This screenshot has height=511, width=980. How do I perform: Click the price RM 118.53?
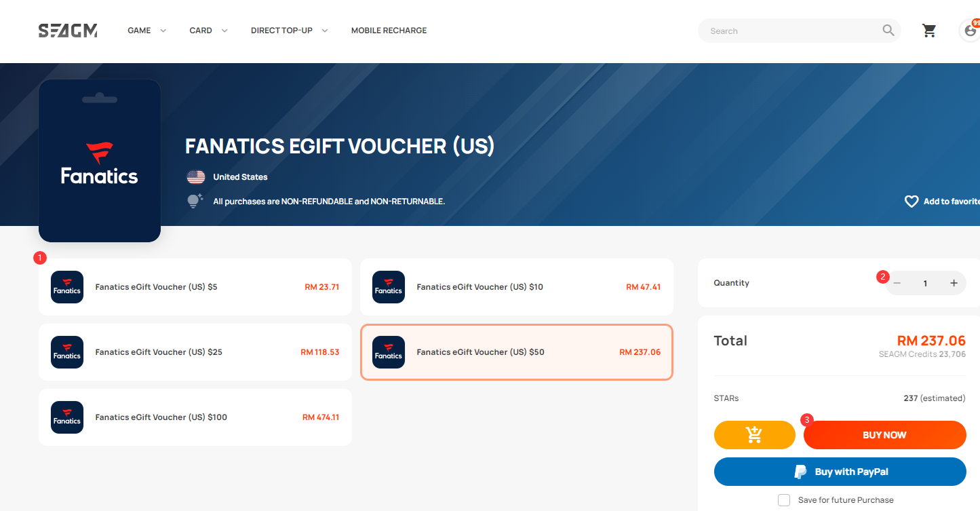(320, 352)
